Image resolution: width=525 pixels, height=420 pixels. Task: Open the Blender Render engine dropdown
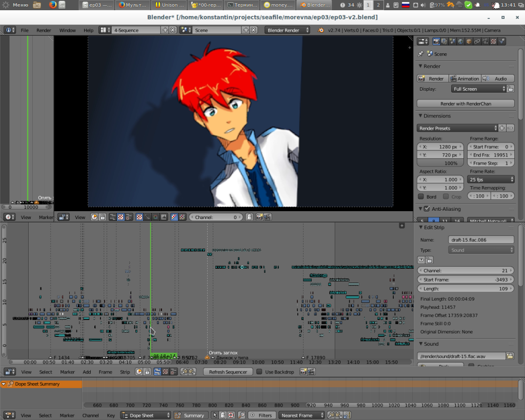point(287,30)
